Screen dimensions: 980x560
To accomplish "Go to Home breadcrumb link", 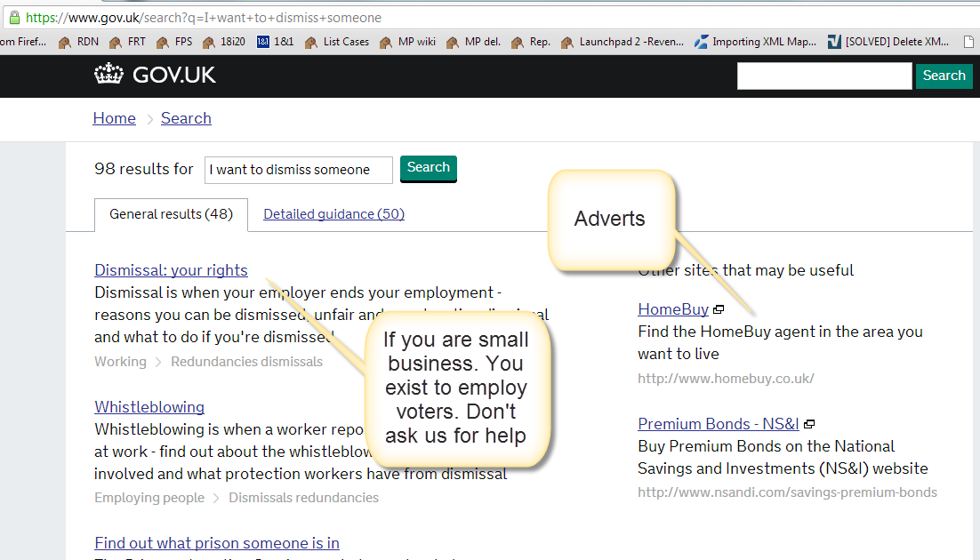I will pyautogui.click(x=114, y=118).
